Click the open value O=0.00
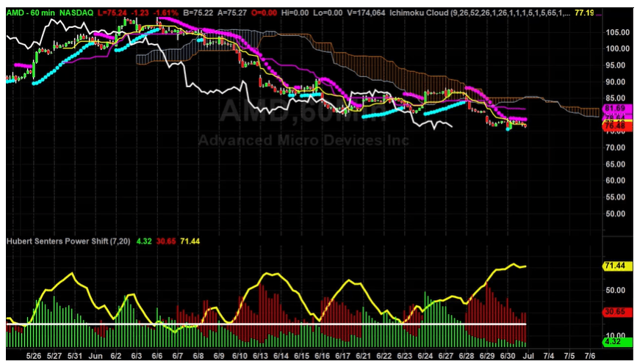Screen dimensions: 637x364 264,13
